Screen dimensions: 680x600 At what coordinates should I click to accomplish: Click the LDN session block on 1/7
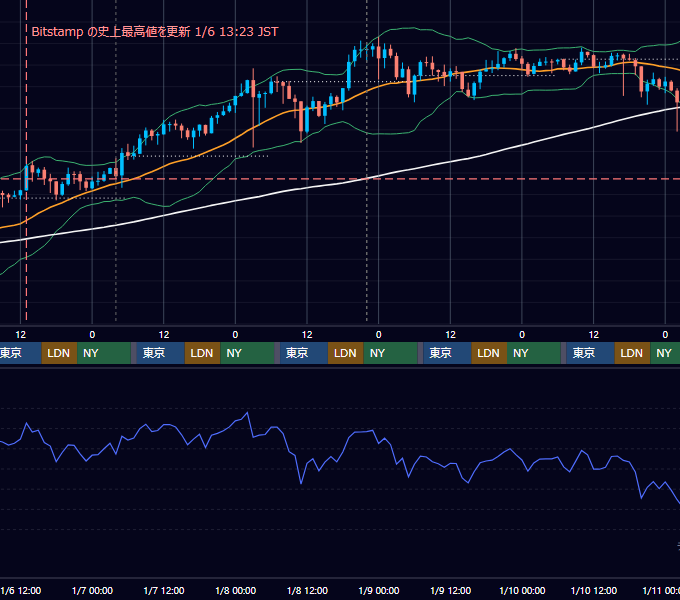[203, 353]
